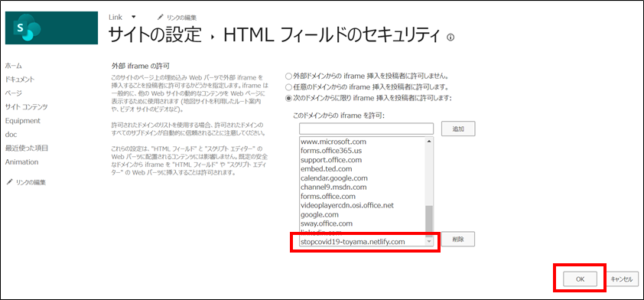This screenshot has height=300, width=644.
Task: Select channel9.msdn.com in domain list
Action: tap(333, 187)
